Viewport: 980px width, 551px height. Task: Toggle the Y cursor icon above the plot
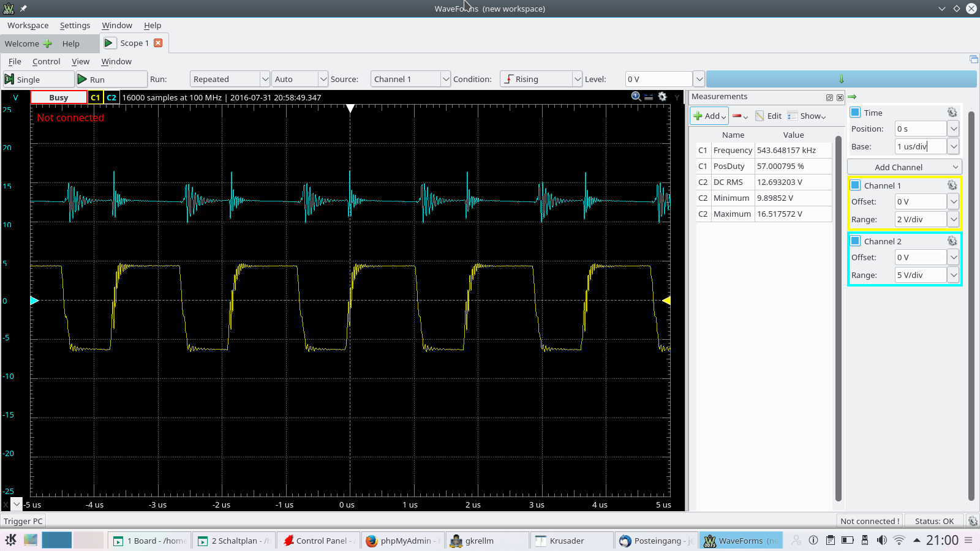pos(677,97)
